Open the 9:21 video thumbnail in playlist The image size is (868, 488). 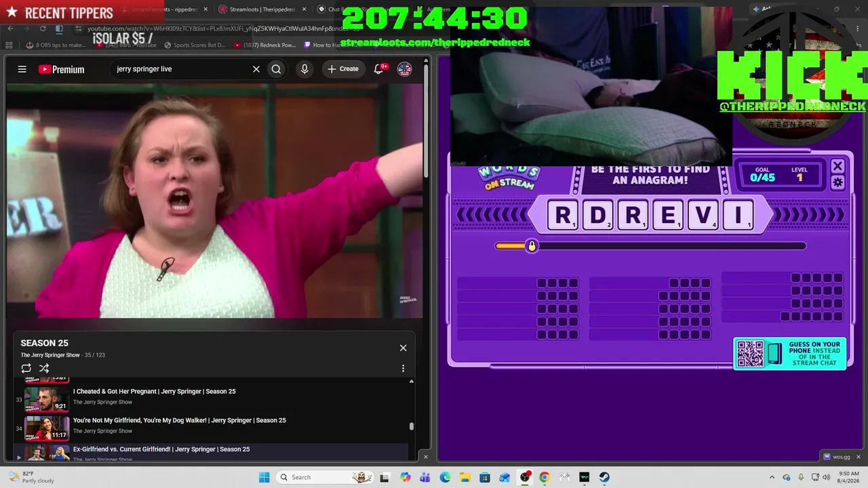click(47, 399)
